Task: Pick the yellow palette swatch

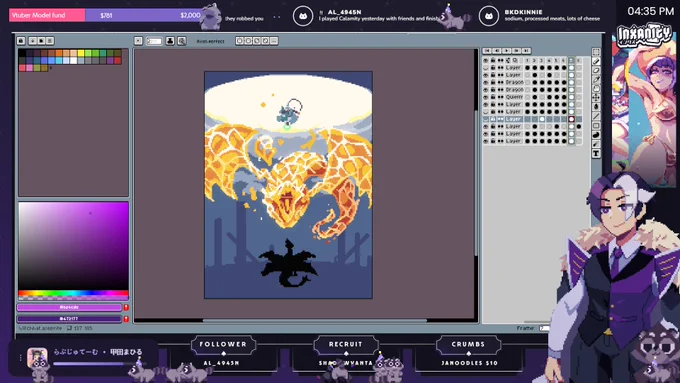Action: point(81,53)
